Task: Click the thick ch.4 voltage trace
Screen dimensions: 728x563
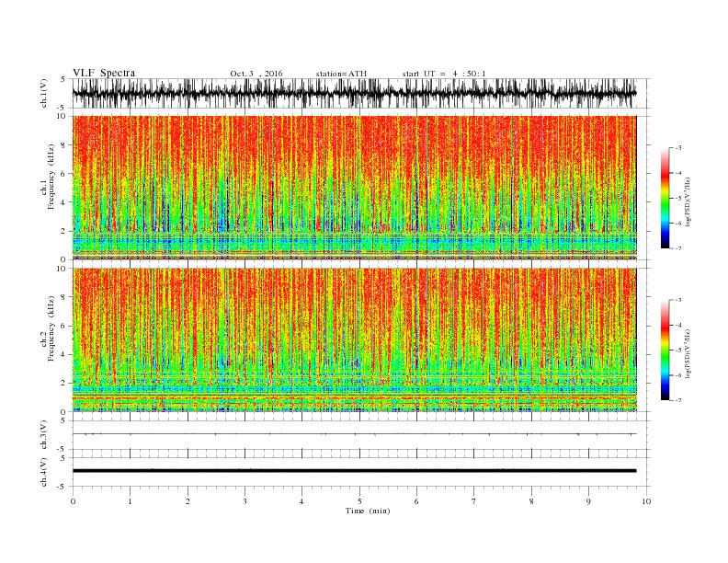Action: 355,471
